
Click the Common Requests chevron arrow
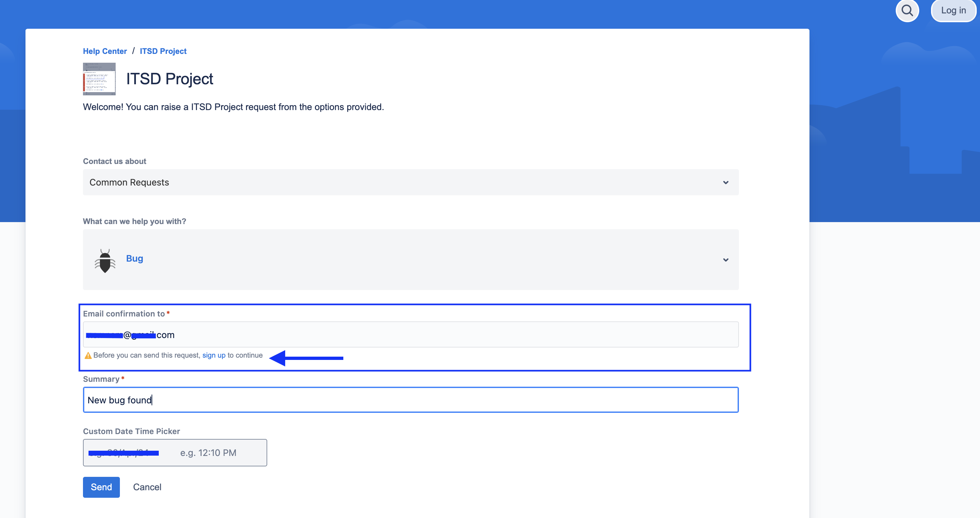point(726,183)
